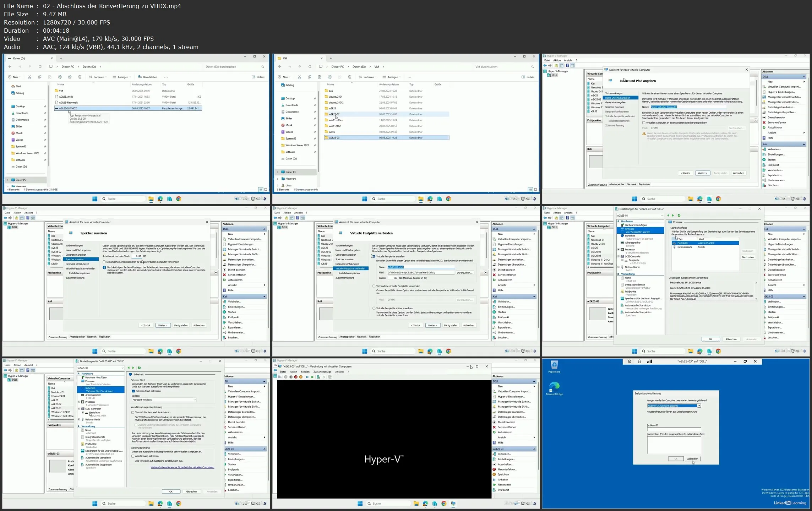This screenshot has height=511, width=812.
Task: Expand Netzwerkkarte in the Firmware settings tree
Action: click(618, 267)
